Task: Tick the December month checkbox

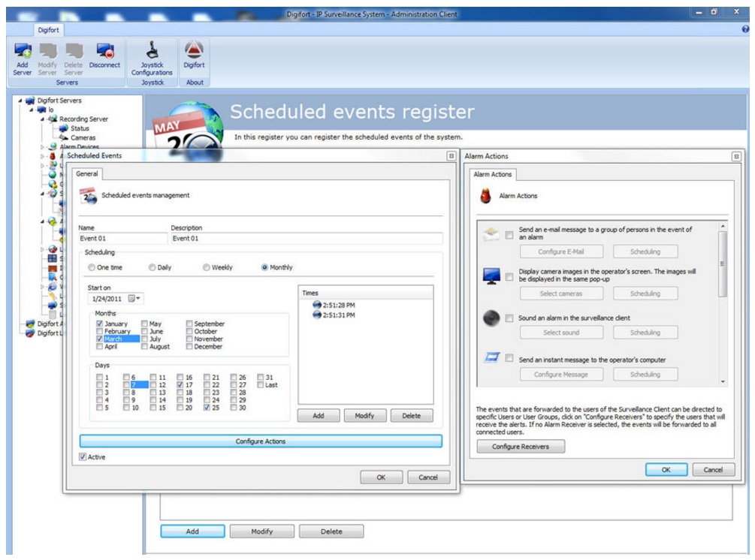Action: [x=189, y=347]
